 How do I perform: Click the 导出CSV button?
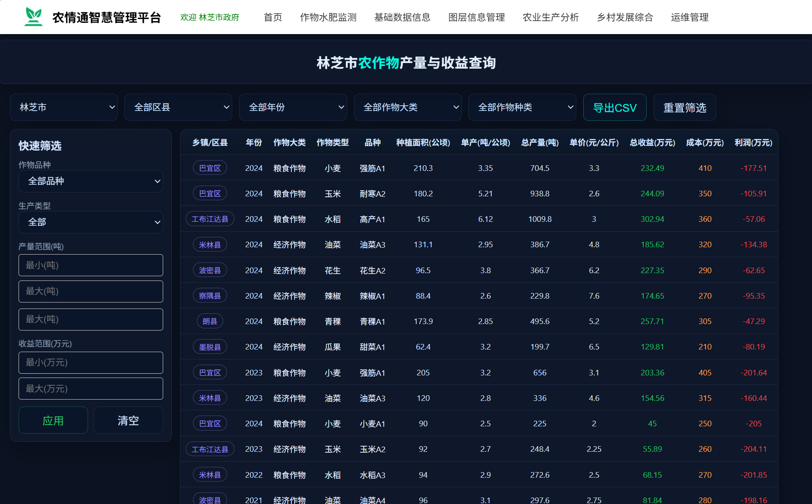(615, 107)
